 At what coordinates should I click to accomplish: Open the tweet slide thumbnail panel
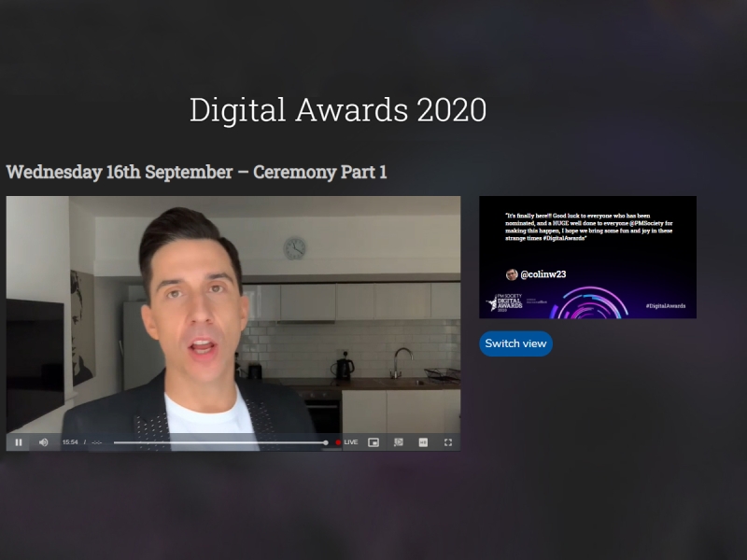(x=587, y=258)
